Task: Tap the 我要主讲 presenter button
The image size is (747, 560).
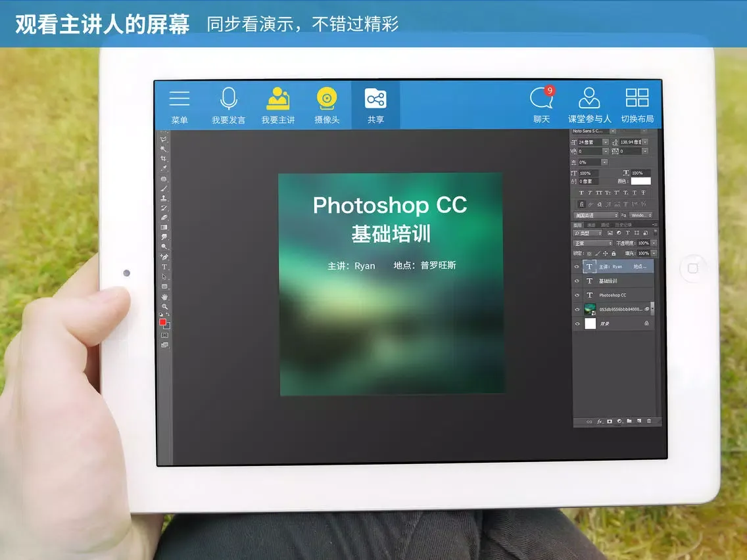Action: pyautogui.click(x=278, y=106)
